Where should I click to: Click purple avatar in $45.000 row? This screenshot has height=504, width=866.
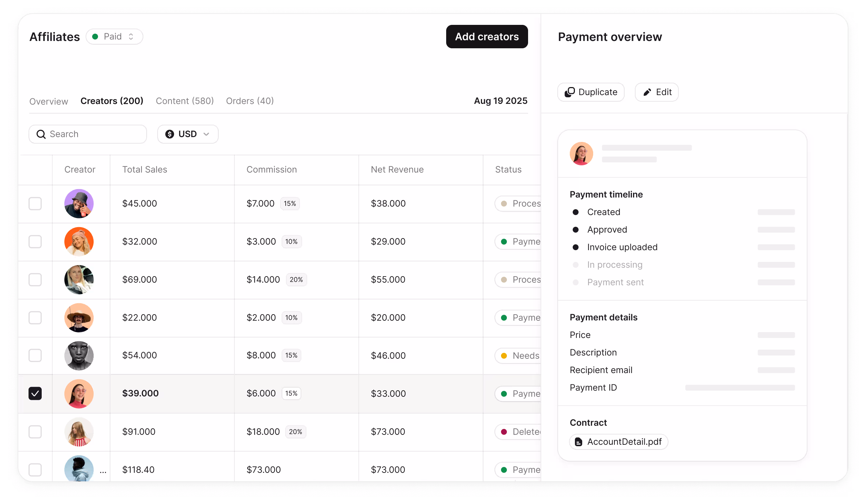click(x=79, y=204)
